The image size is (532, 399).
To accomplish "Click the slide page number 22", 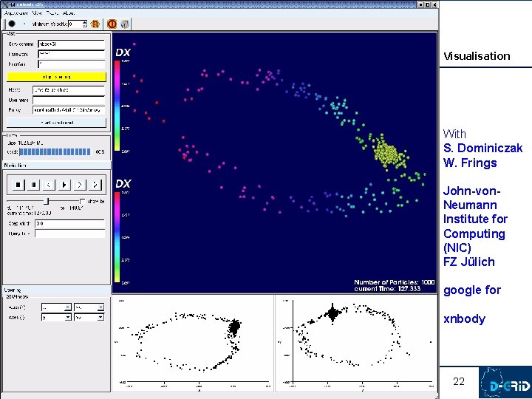I will tap(459, 382).
